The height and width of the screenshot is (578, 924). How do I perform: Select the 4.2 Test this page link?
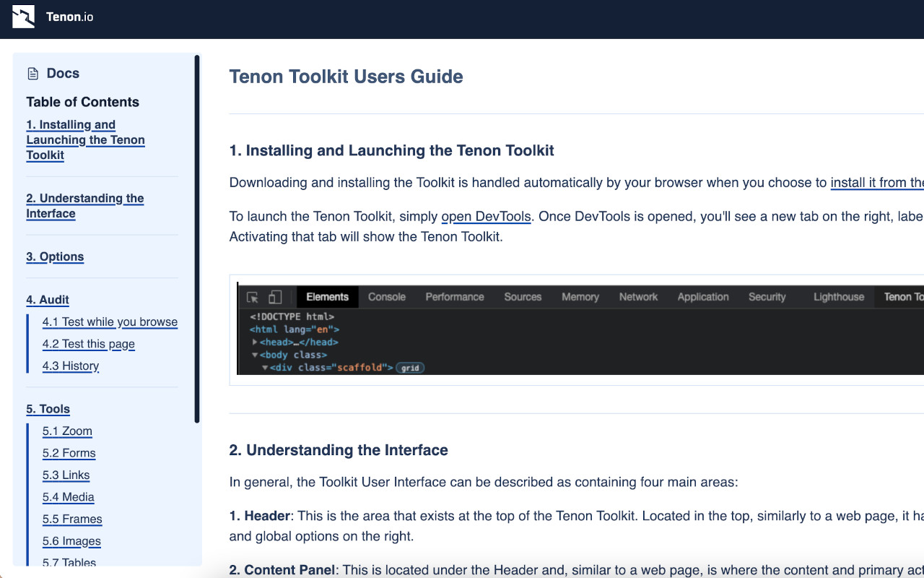click(89, 344)
